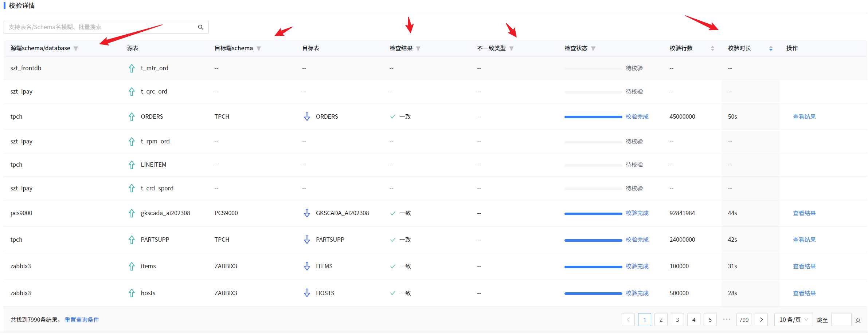Open the 不一致类型 column filter
868x336 pixels.
pyautogui.click(x=512, y=48)
